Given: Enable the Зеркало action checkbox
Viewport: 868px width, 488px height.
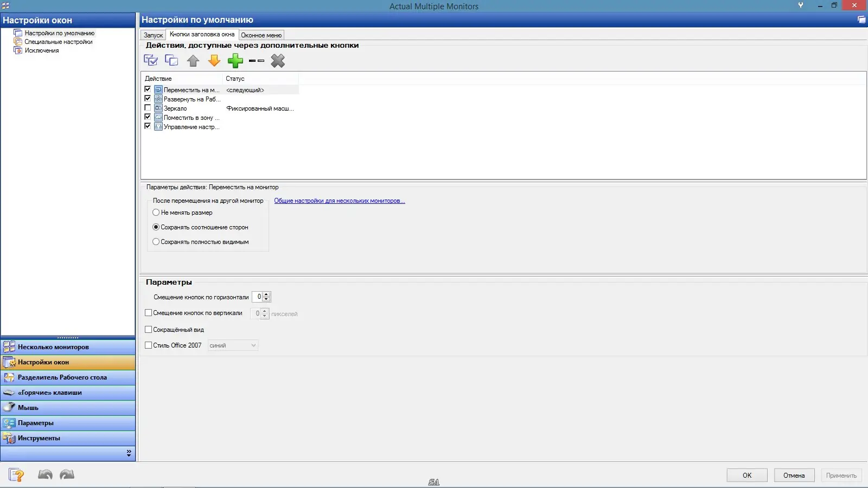Looking at the screenshot, I should point(148,108).
